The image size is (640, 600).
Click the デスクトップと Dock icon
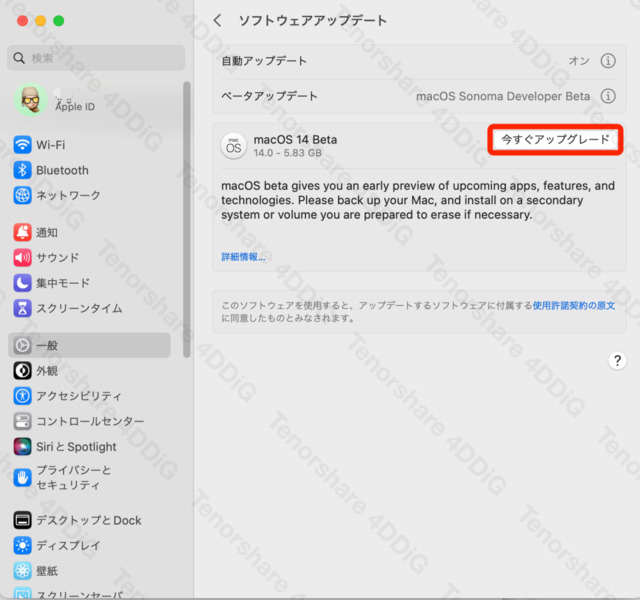pos(22,520)
